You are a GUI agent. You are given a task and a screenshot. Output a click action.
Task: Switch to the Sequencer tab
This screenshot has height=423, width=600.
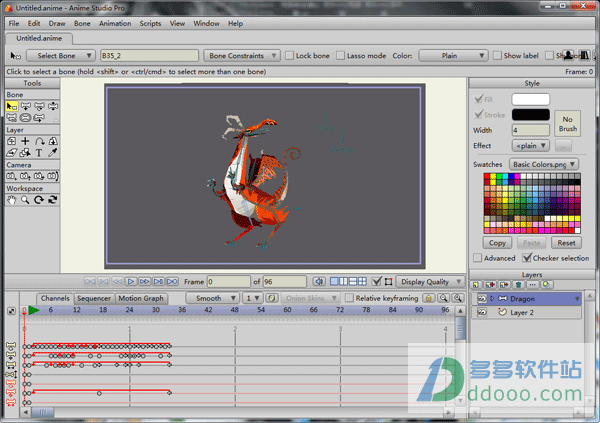(x=94, y=299)
